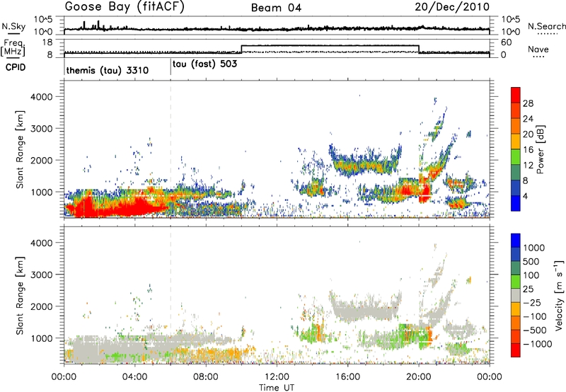Viewport: 566px width, 392px height.
Task: Click the 'Freq. [MHz]' axis label
Action: coord(13,47)
